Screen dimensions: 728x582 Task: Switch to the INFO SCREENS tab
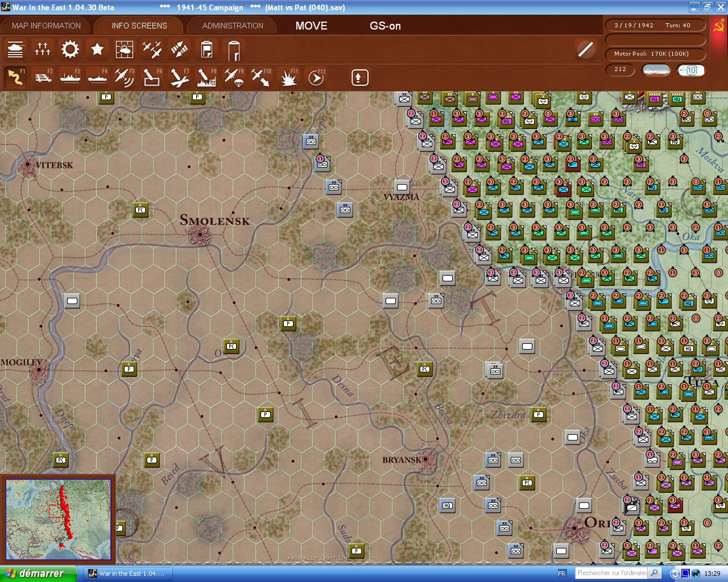pyautogui.click(x=139, y=26)
